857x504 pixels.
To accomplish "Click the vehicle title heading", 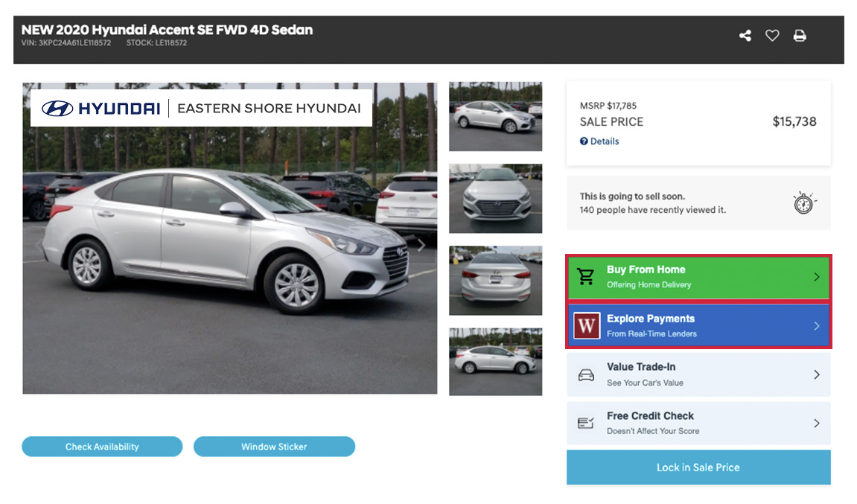I will [168, 30].
